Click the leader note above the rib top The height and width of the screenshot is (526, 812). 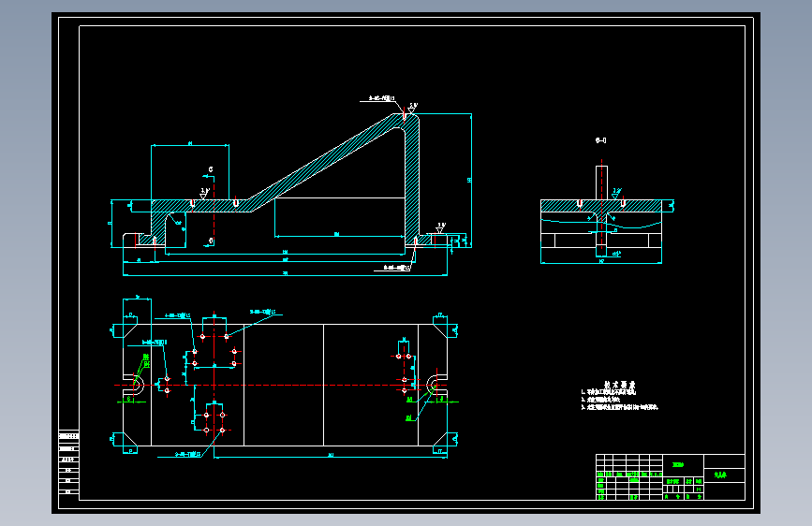coord(381,98)
